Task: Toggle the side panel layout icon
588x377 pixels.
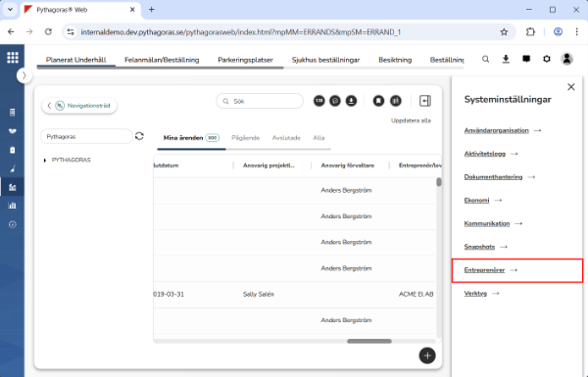Action: 425,101
